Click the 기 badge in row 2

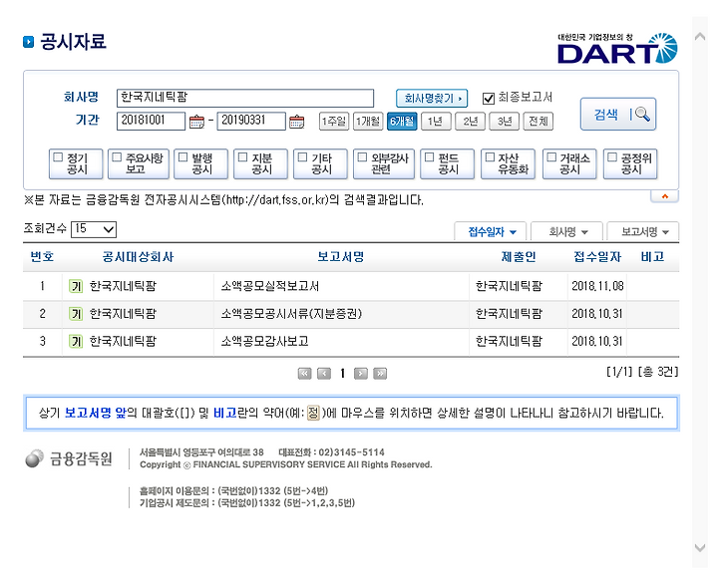[x=76, y=314]
